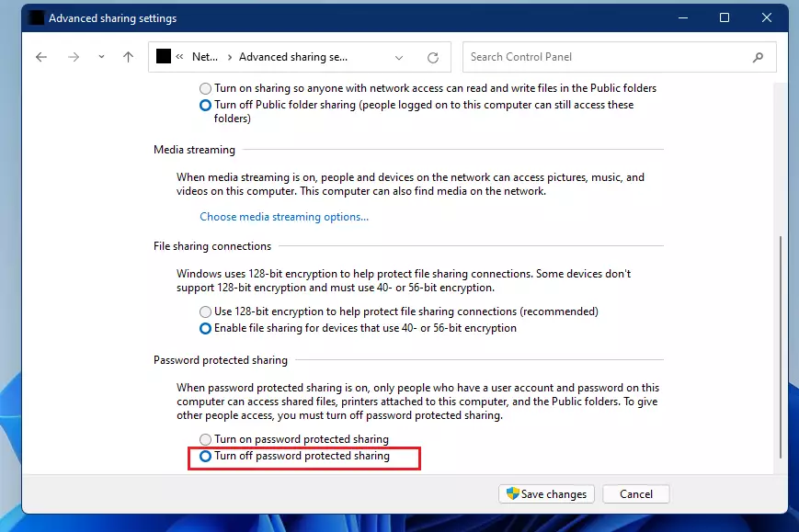Screen dimensions: 799x532
Task: Maximize the Advanced sharing settings window
Action: tap(725, 17)
